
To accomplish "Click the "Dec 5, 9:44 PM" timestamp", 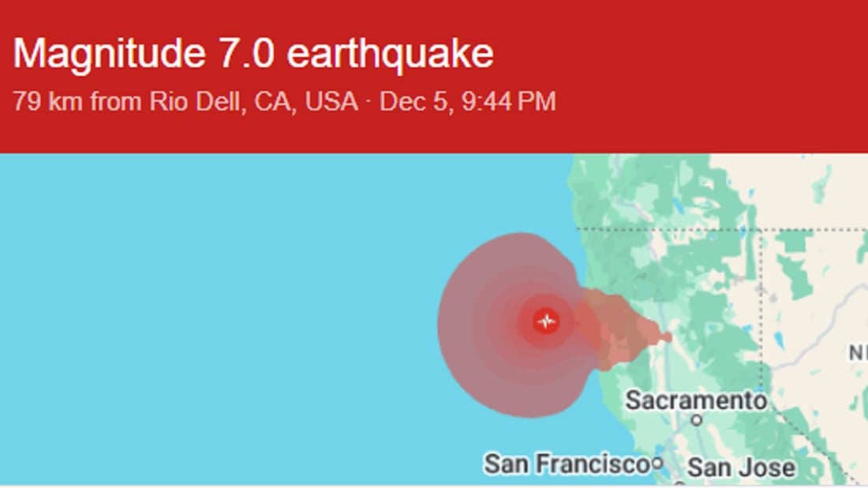I will coord(467,102).
